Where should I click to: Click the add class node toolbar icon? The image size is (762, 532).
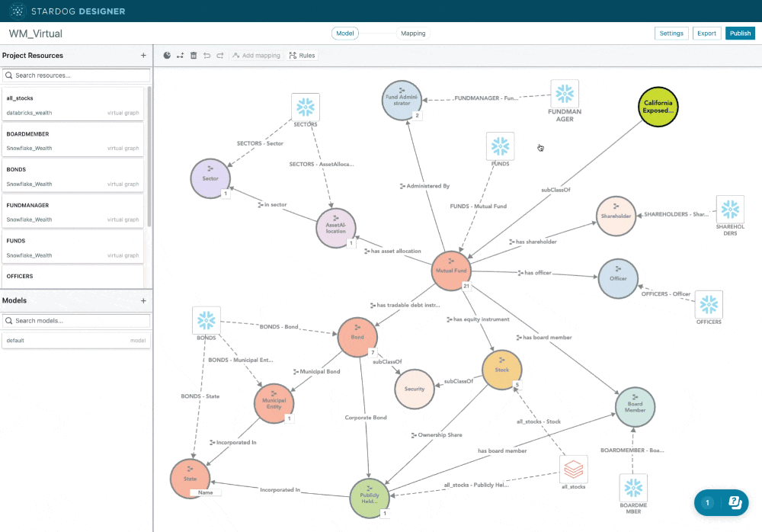click(168, 56)
